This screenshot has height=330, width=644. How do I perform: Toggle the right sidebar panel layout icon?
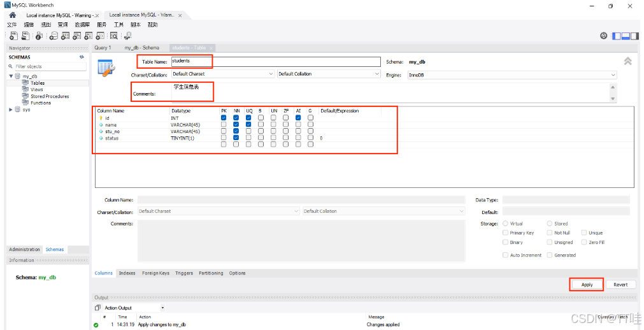(634, 36)
